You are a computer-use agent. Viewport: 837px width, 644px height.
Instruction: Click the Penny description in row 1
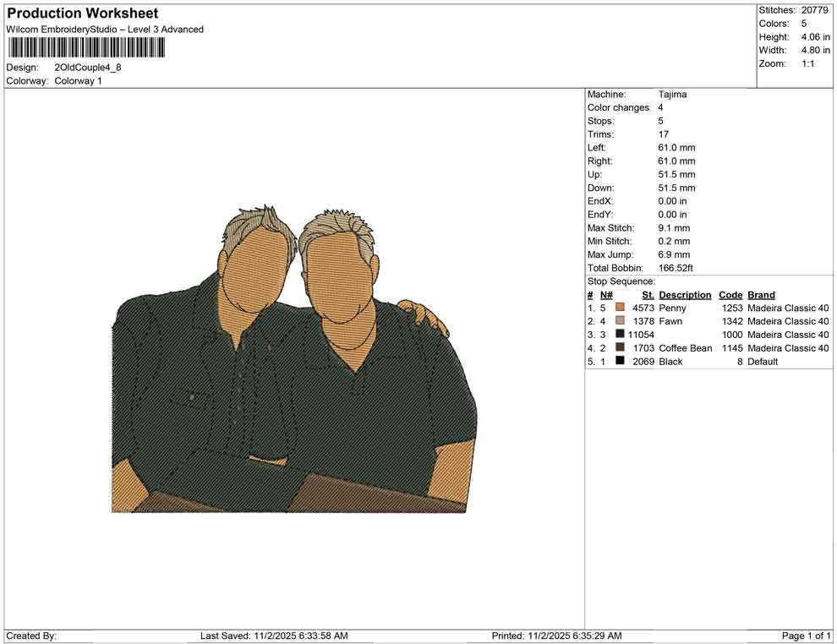[673, 308]
